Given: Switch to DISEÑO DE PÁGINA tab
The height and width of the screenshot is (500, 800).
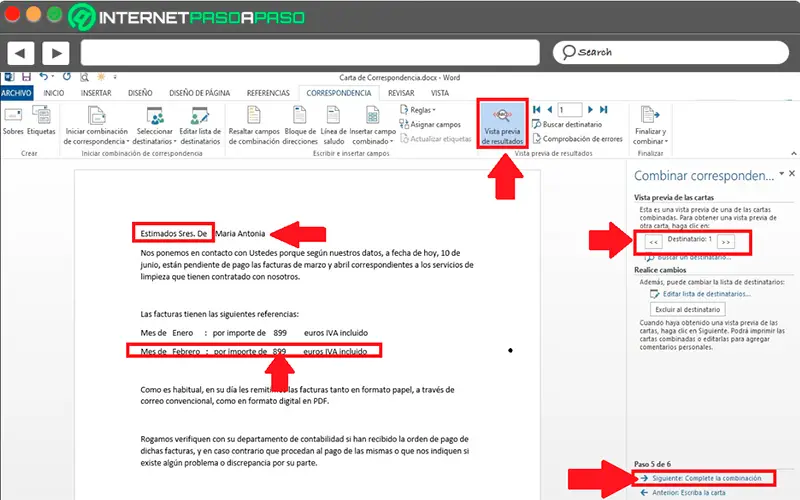Looking at the screenshot, I should [199, 93].
